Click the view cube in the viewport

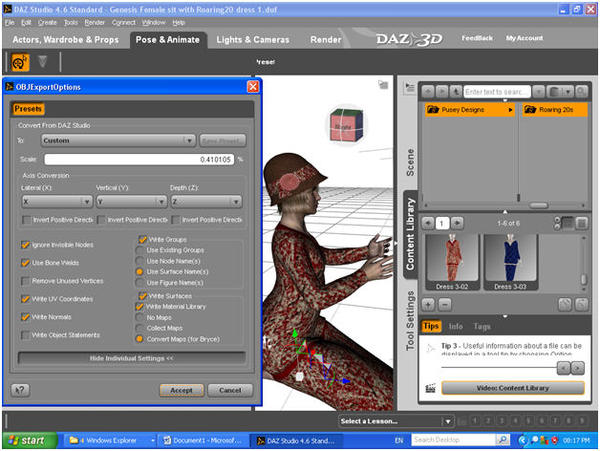(346, 126)
